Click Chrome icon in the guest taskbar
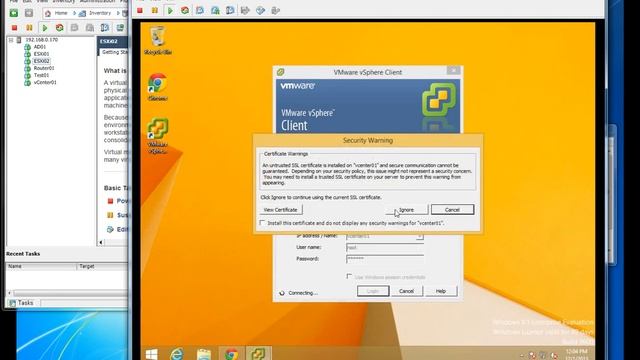Screen dimensions: 640x360 pos(231,354)
